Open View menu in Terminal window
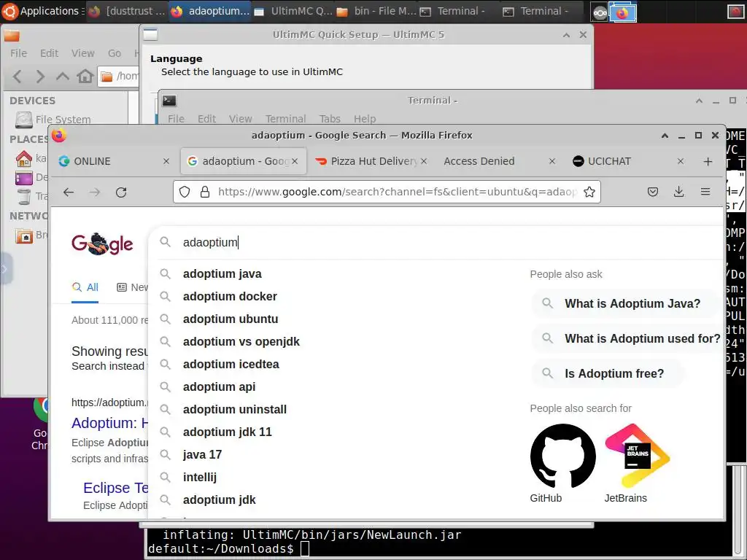747x560 pixels. point(240,119)
